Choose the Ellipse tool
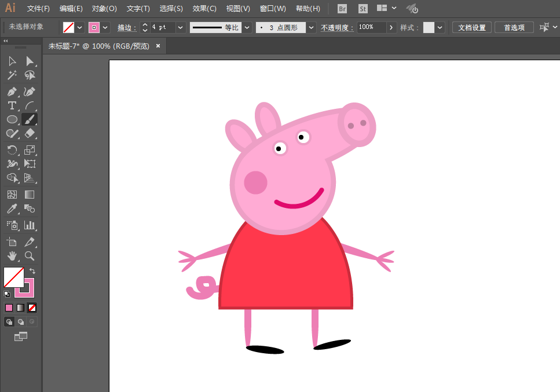Viewport: 560px width, 392px height. 12,120
